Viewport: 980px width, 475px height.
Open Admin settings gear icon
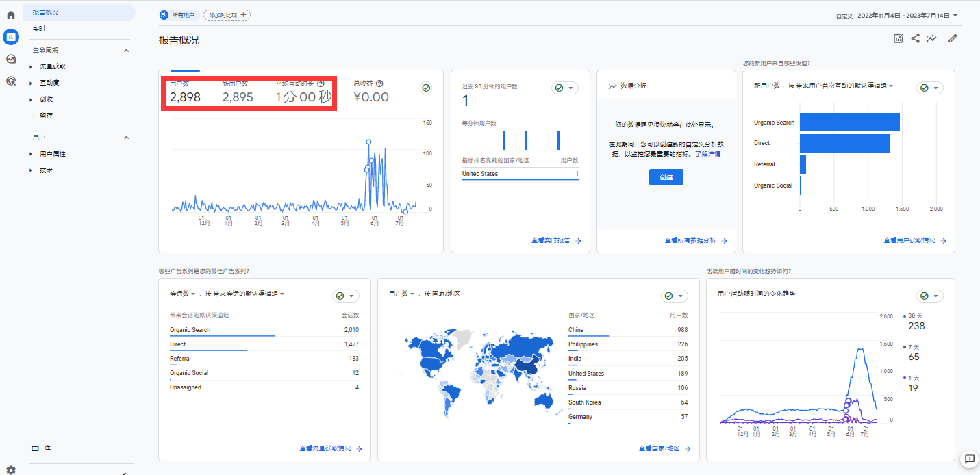tap(11, 470)
